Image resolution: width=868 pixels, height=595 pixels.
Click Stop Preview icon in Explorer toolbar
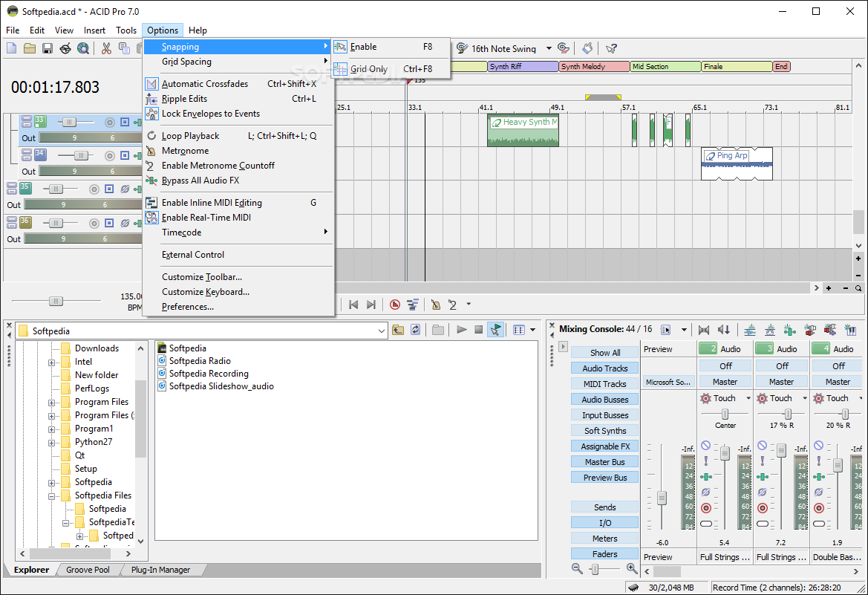[x=478, y=330]
